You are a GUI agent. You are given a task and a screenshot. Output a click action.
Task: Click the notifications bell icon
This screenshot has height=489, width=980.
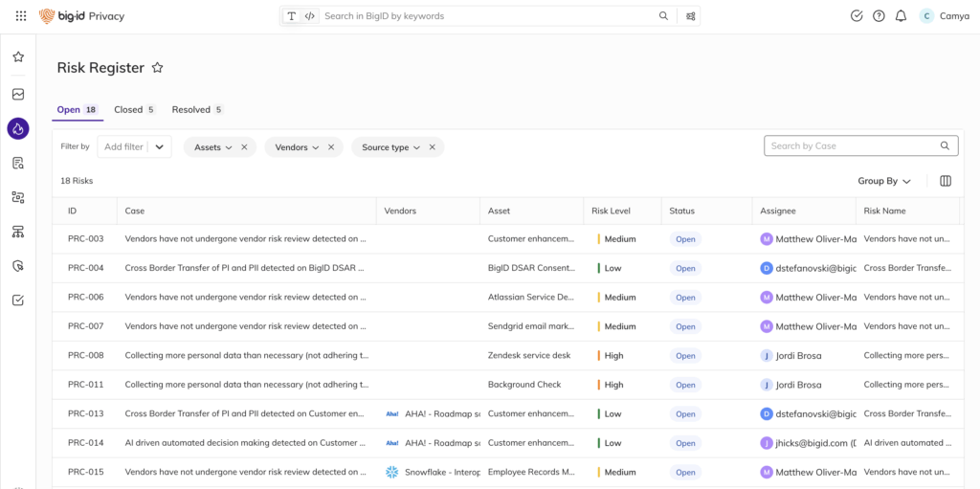(901, 16)
